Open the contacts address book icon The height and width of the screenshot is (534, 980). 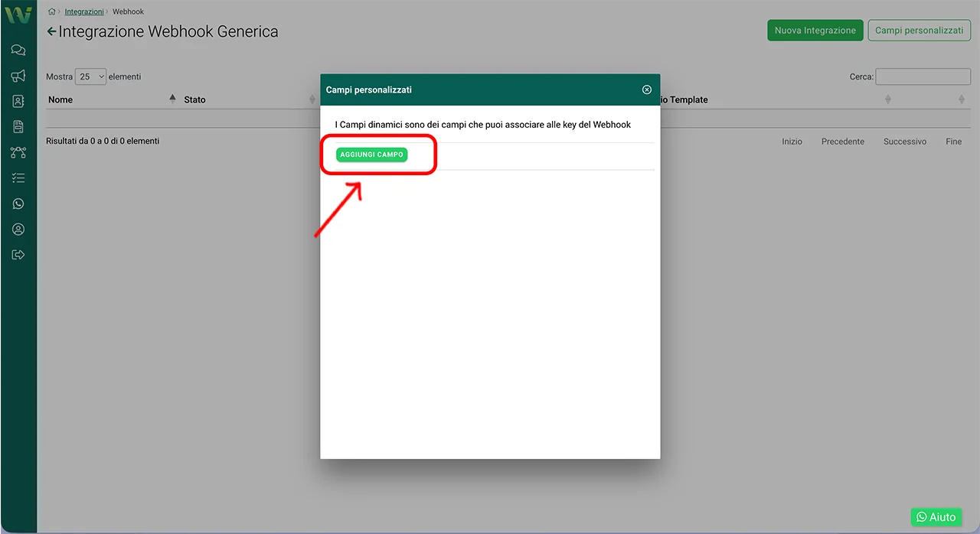[x=18, y=101]
